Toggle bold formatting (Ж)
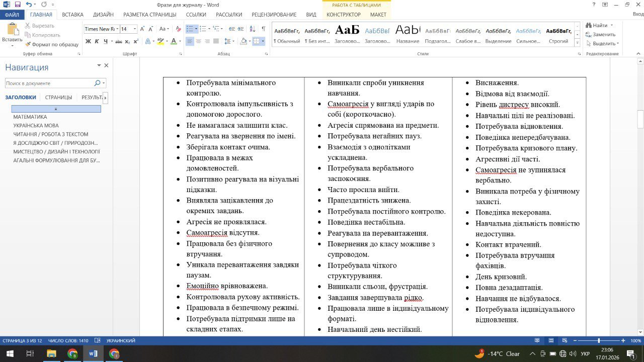The width and height of the screenshot is (644, 362). [x=88, y=41]
